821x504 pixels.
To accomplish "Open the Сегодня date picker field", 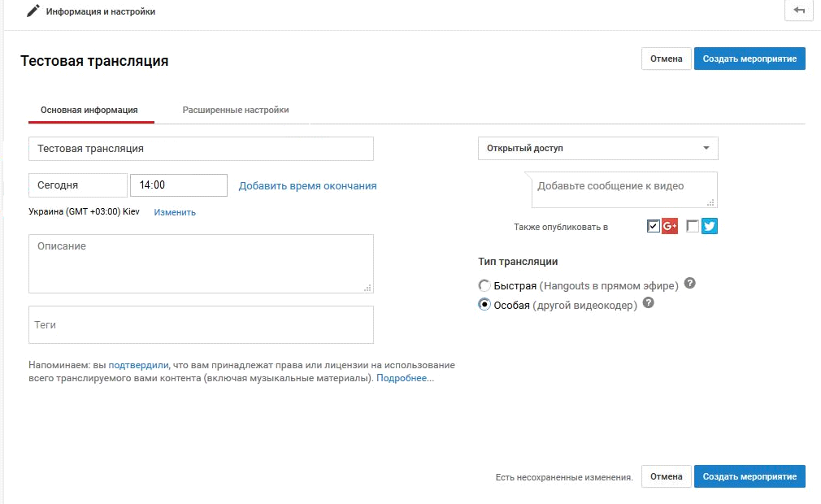I will coord(78,185).
